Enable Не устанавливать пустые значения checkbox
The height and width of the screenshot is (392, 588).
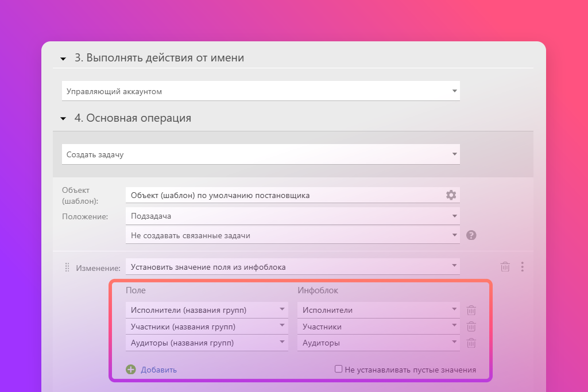pos(339,369)
